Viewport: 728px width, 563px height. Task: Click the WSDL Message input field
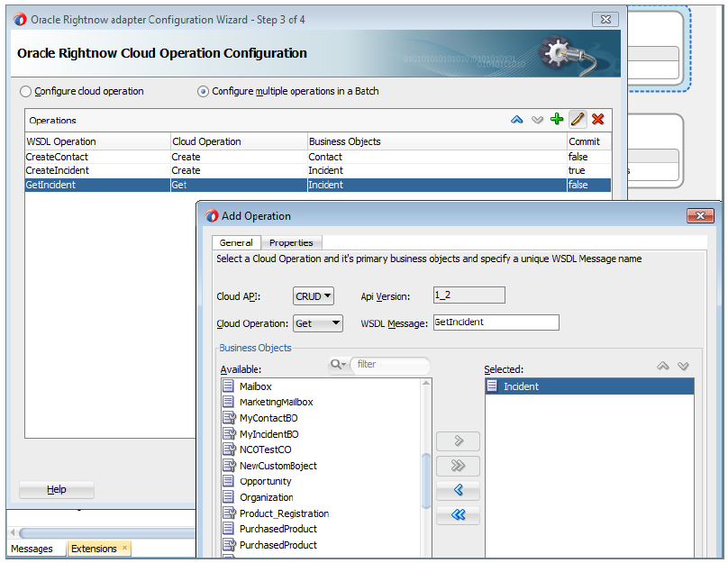496,322
